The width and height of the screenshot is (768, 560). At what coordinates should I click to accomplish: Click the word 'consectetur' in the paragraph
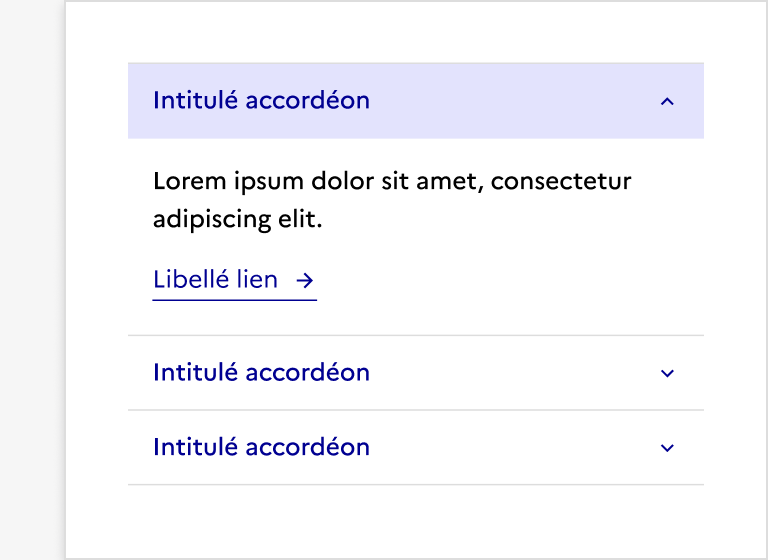561,183
